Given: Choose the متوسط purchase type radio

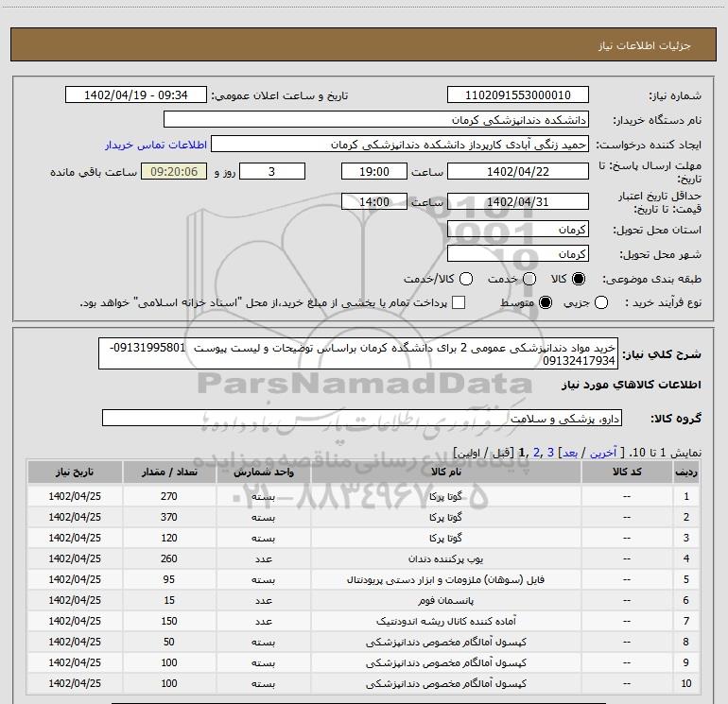Looking at the screenshot, I should click(x=546, y=302).
